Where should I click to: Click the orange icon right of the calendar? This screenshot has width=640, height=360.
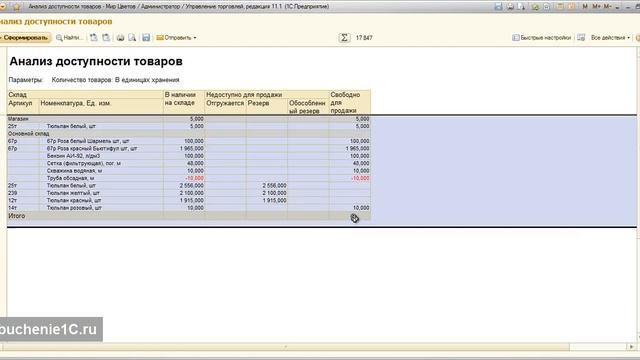571,7
